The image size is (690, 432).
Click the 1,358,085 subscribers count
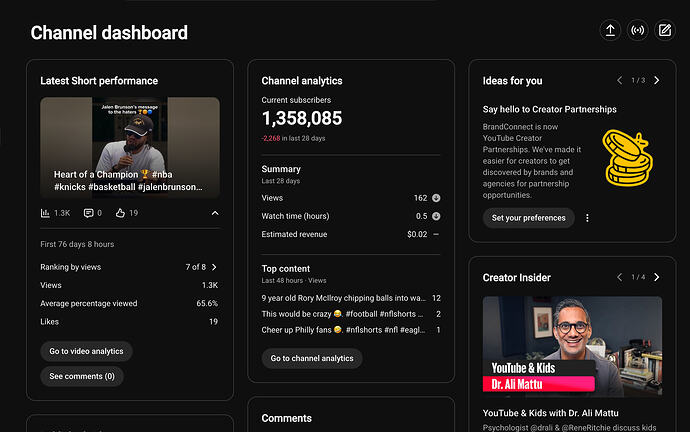(x=302, y=118)
